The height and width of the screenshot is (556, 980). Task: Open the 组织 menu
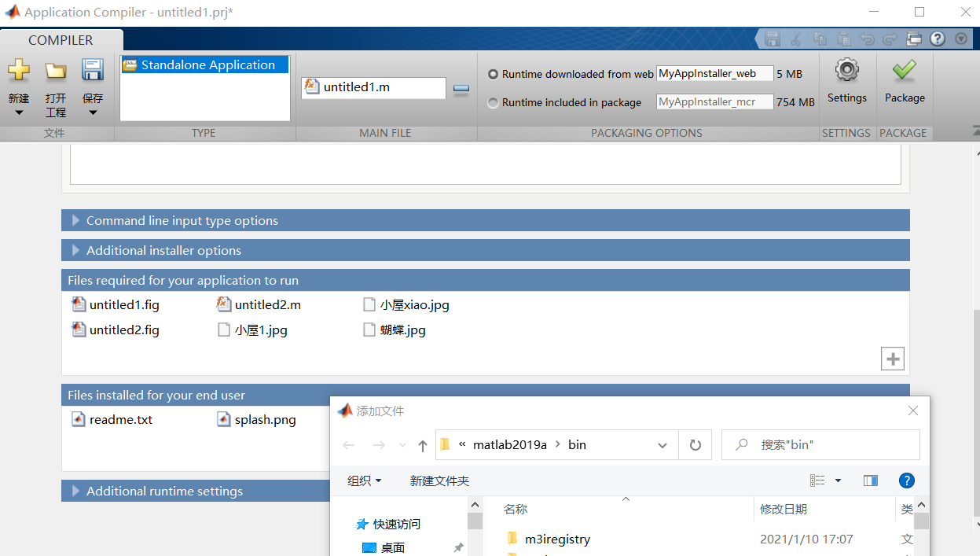tap(365, 481)
